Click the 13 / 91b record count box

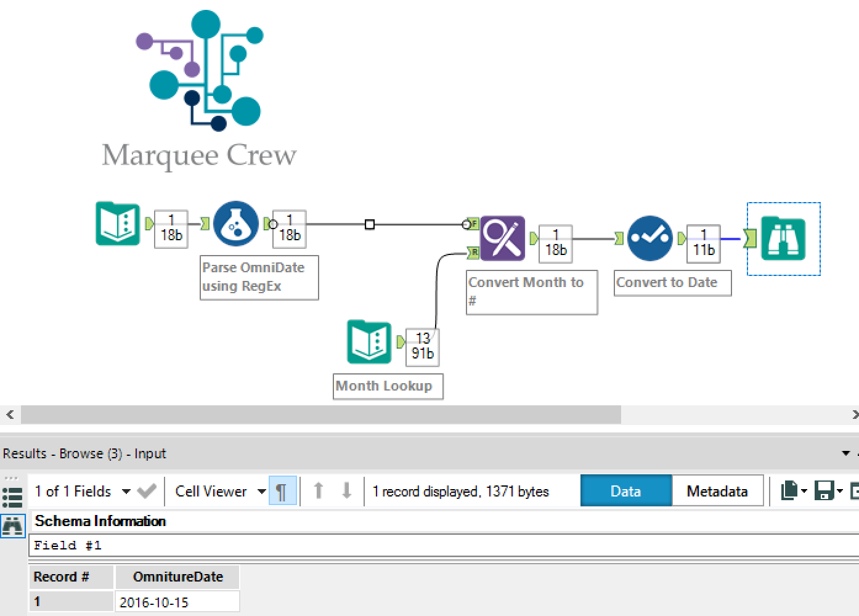tap(422, 346)
